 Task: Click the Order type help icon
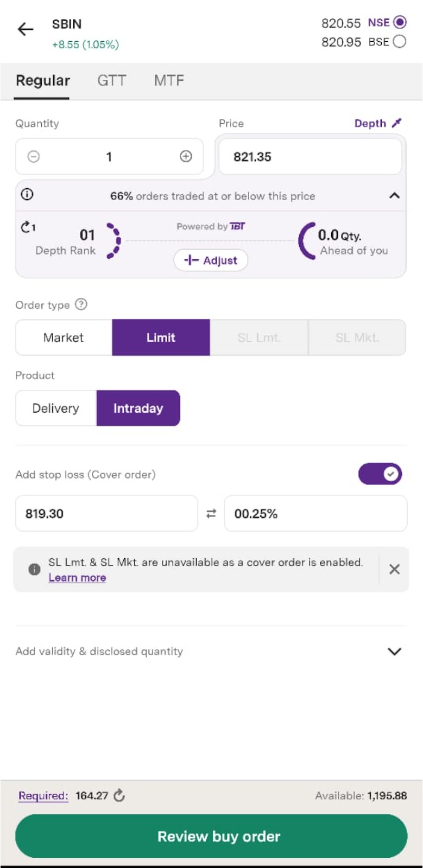[x=81, y=304]
